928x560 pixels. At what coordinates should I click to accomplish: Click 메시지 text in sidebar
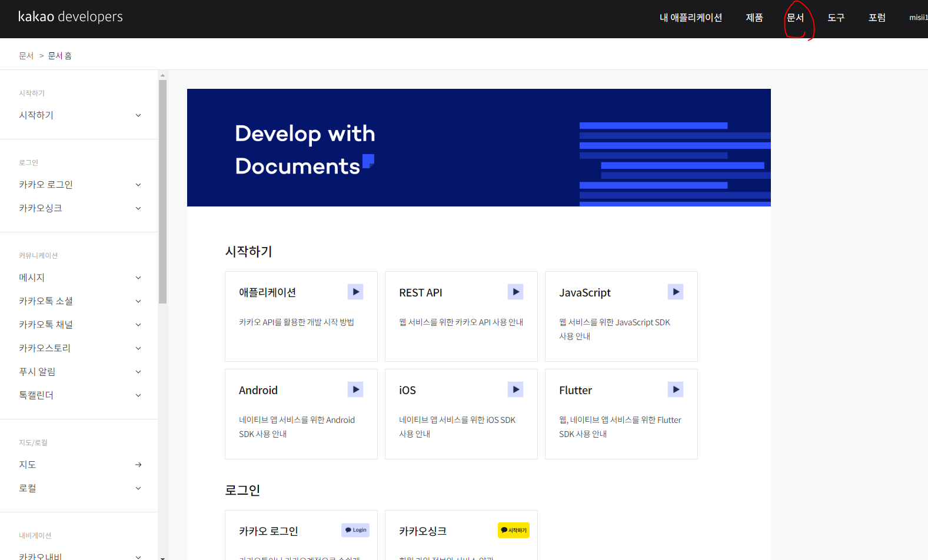32,278
